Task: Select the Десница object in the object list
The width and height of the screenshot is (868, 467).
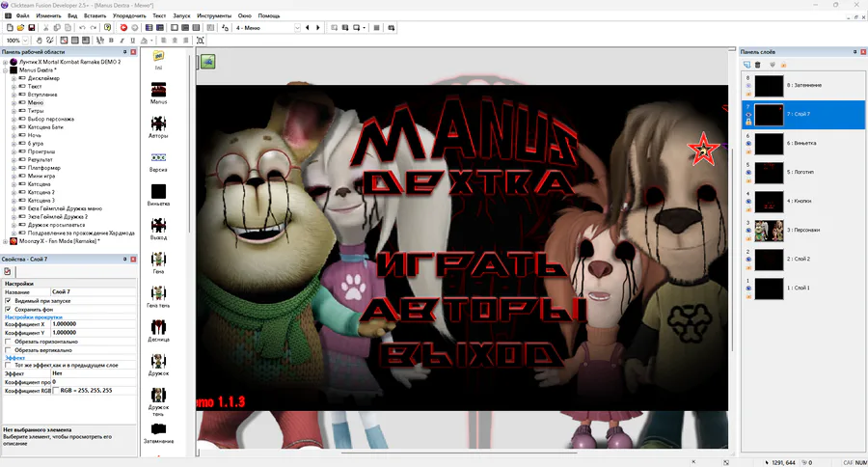Action: (x=158, y=331)
